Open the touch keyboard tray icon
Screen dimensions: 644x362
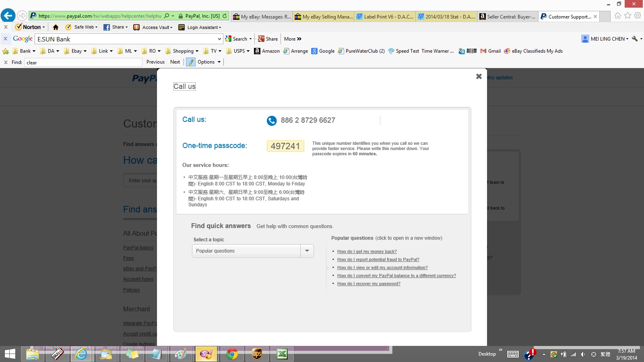(513, 354)
